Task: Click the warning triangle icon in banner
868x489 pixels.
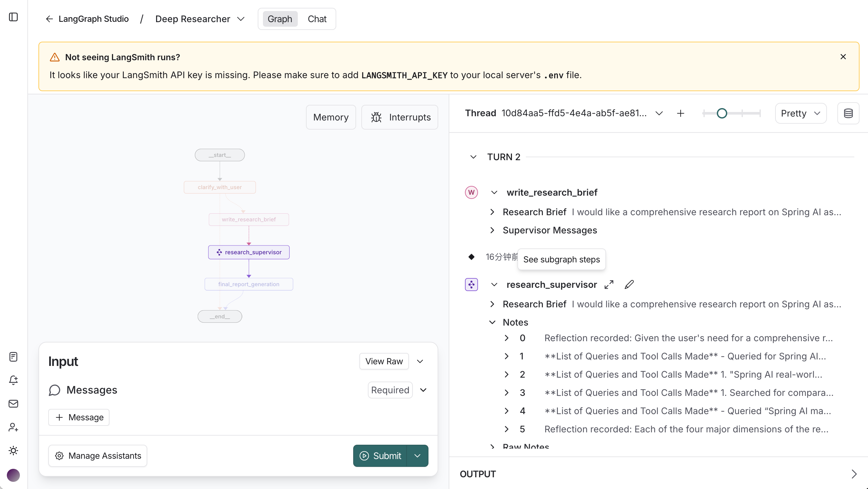Action: 55,57
